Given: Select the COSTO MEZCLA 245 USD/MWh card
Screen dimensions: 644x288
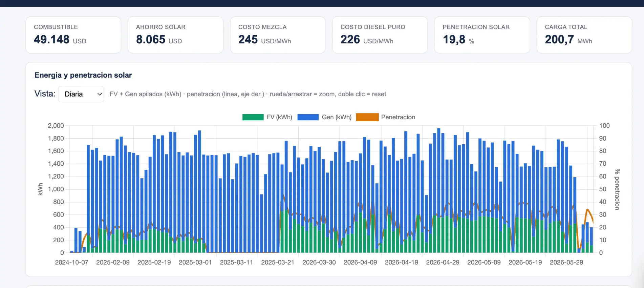Looking at the screenshot, I should tap(278, 35).
